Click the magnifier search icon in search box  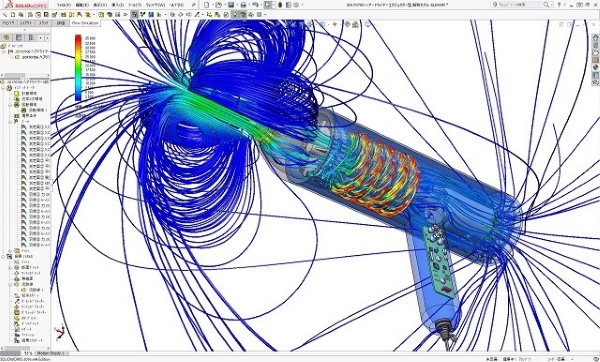pos(546,5)
